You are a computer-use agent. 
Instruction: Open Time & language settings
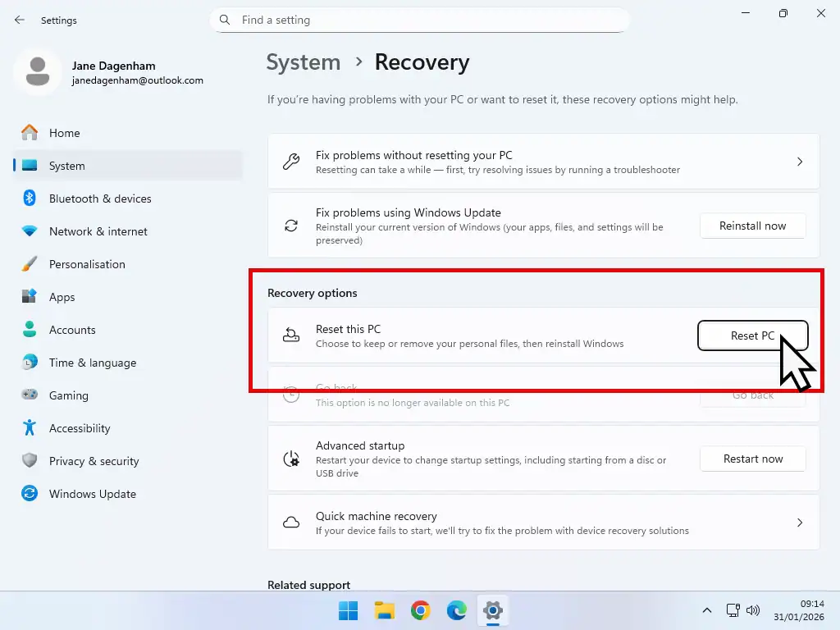[x=90, y=363]
